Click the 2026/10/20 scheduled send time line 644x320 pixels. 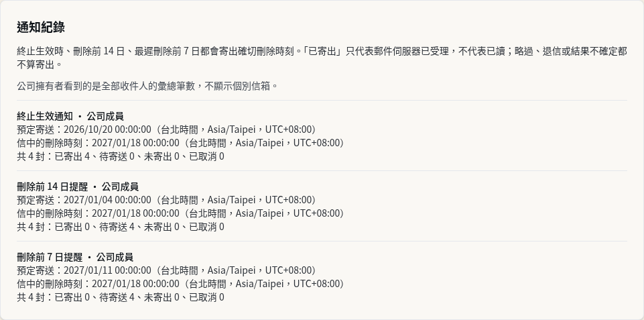tap(166, 129)
